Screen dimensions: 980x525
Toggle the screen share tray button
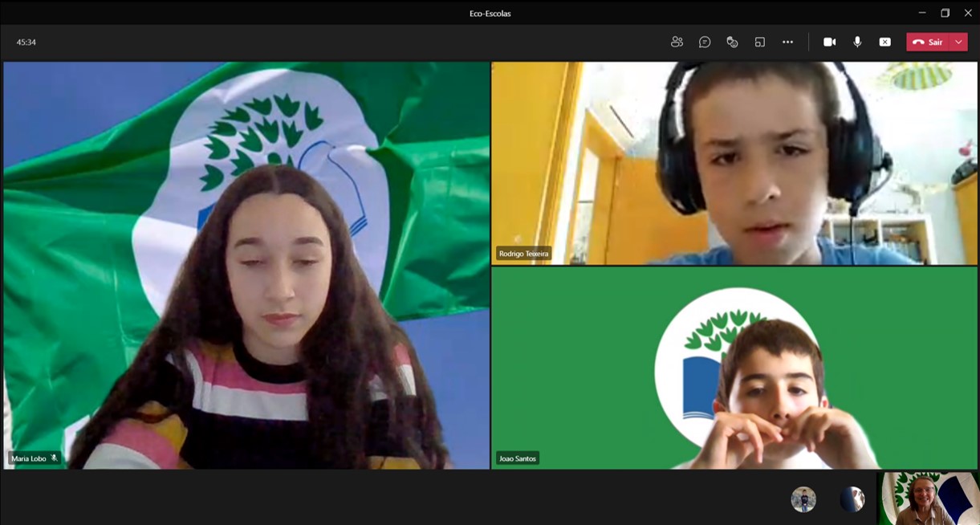(x=884, y=42)
